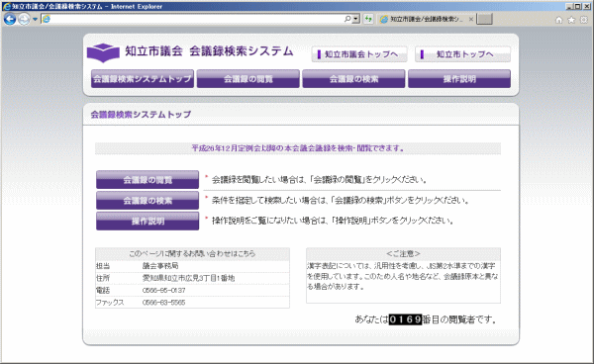This screenshot has width=594, height=364.
Task: Click the green refresh page icon
Action: (x=368, y=19)
